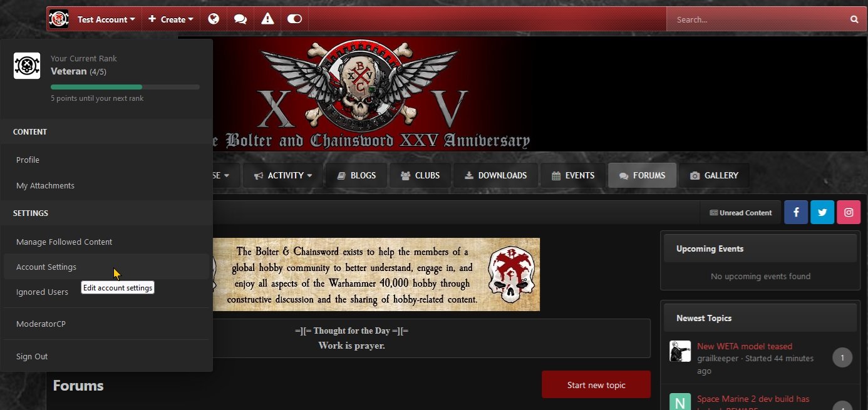Image resolution: width=868 pixels, height=410 pixels.
Task: Open the Instagram social icon
Action: tap(849, 212)
